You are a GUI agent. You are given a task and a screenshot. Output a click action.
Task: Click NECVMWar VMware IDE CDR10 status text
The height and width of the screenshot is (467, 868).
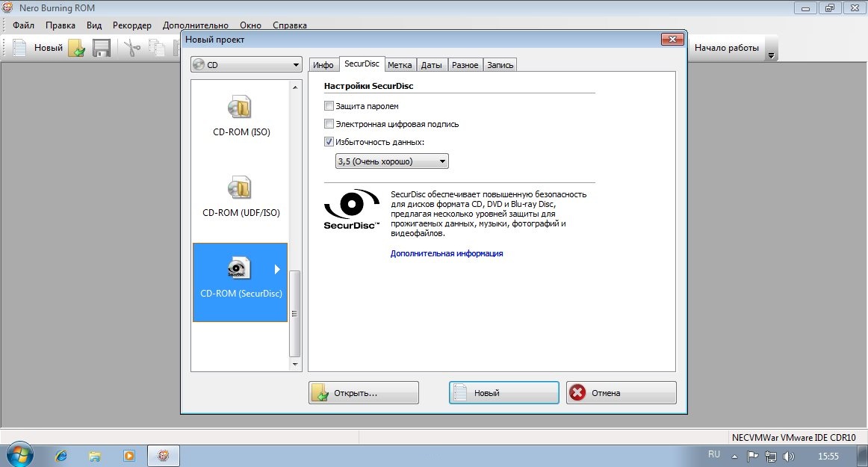793,438
